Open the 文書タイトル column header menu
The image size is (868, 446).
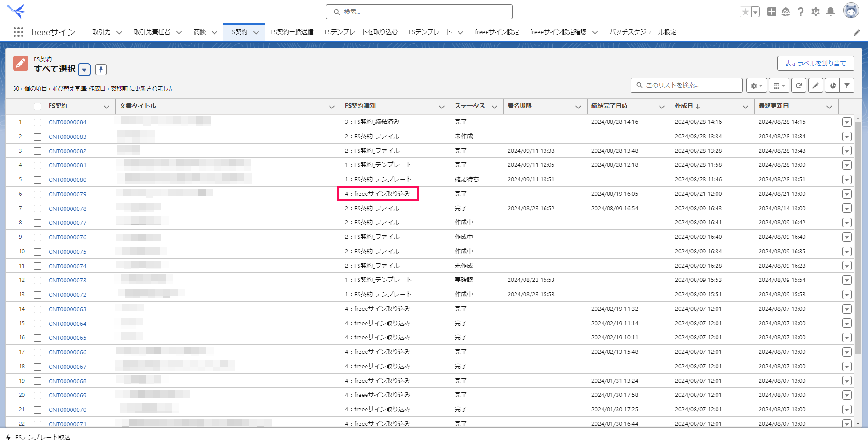[331, 107]
